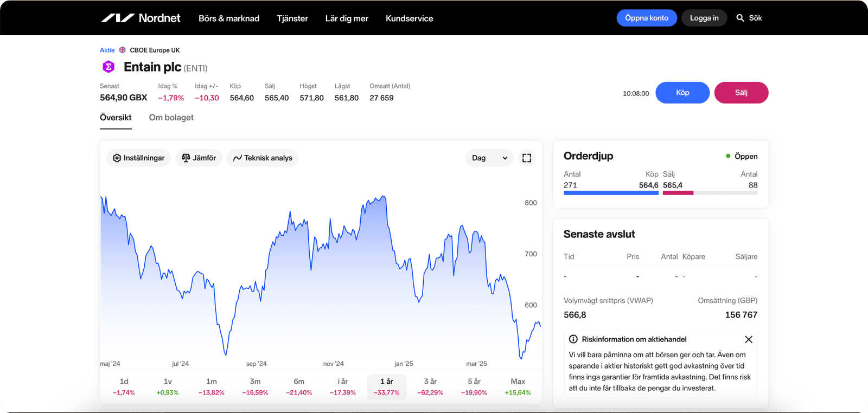
Task: Expand the chart to fullscreen
Action: 527,158
